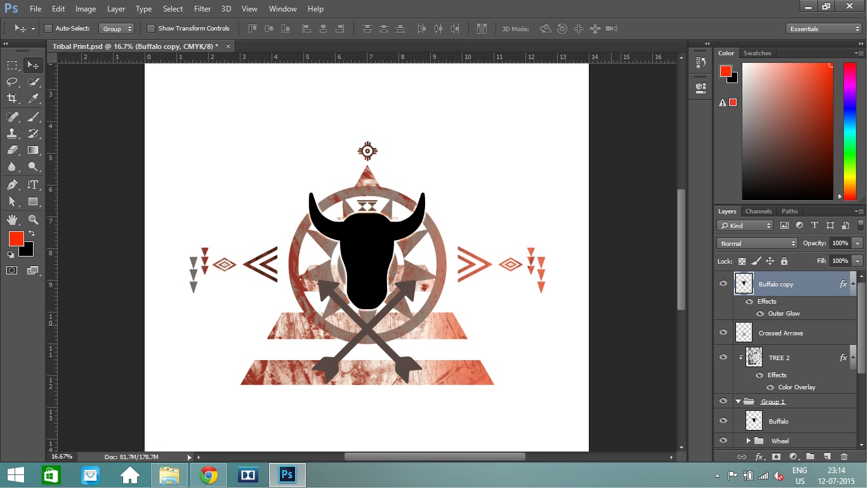
Task: Select the Clone Stamp tool
Action: [12, 133]
